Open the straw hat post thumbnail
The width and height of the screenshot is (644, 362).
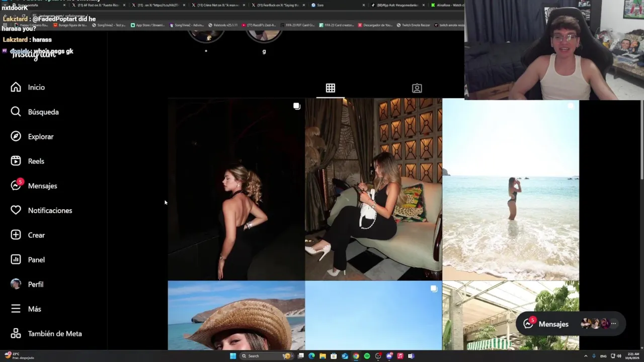[236, 316]
